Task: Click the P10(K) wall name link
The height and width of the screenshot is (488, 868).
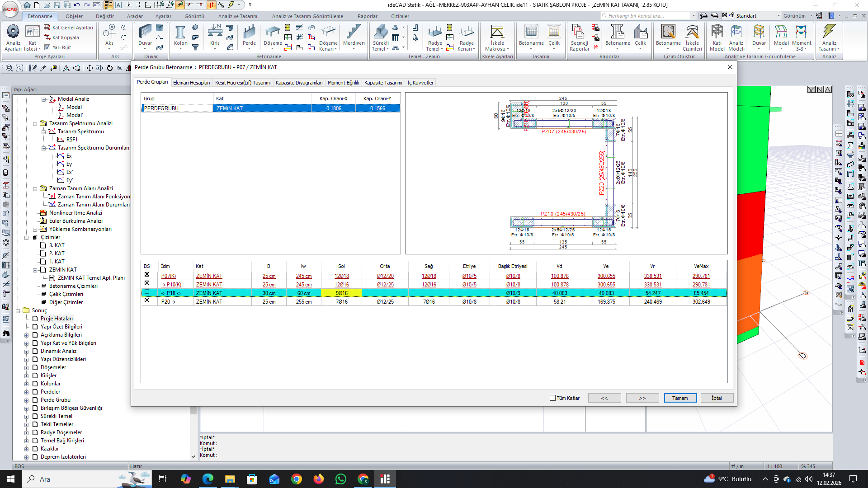Action: [174, 285]
